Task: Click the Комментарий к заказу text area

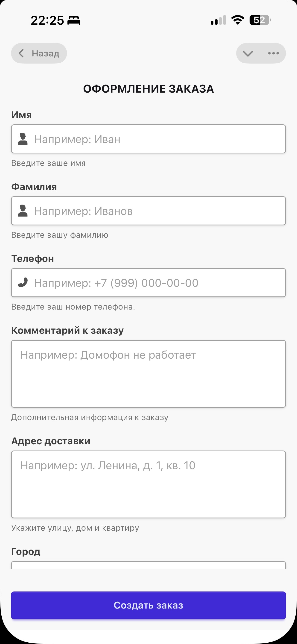Action: tap(148, 374)
